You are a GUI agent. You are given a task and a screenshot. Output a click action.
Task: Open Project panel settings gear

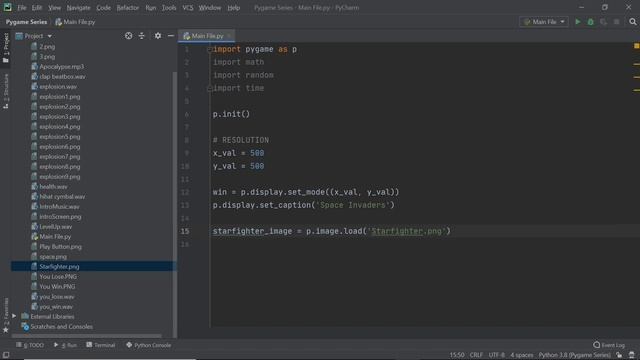158,36
